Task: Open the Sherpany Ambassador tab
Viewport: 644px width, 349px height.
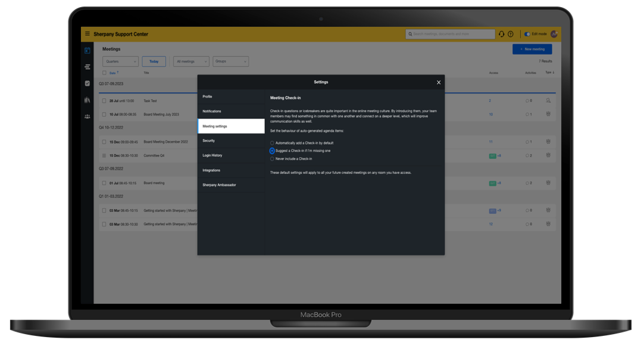Action: pos(231,185)
